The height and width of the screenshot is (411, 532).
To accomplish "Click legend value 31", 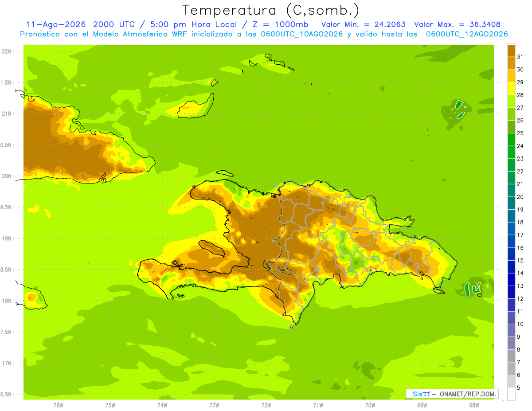I will click(x=520, y=57).
